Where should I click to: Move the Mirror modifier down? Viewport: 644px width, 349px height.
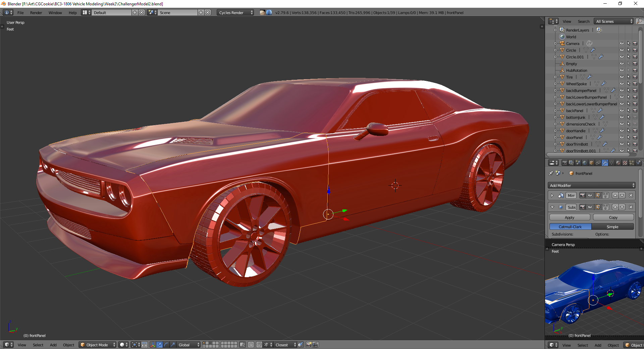click(x=622, y=195)
